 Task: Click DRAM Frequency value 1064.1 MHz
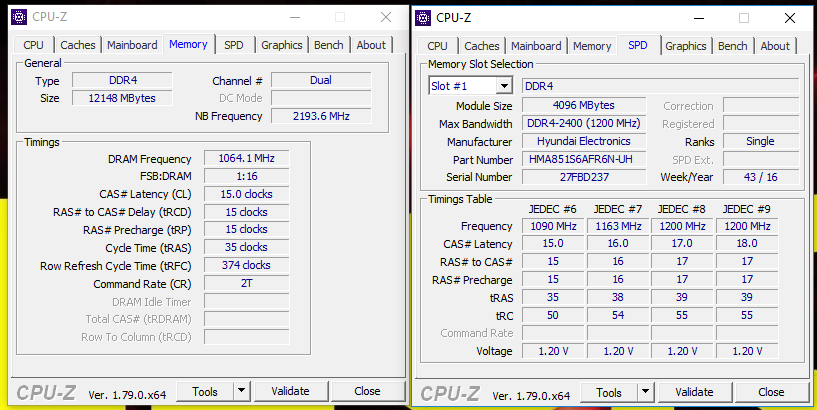point(246,158)
